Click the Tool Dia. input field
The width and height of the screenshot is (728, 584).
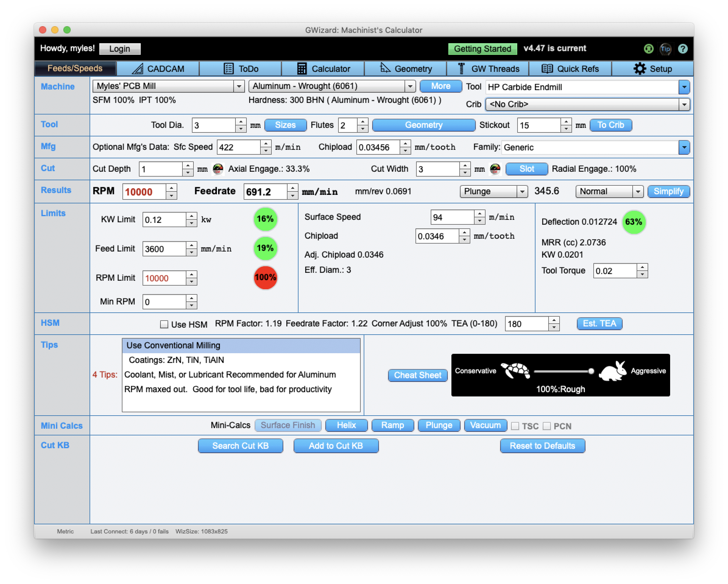coord(214,125)
